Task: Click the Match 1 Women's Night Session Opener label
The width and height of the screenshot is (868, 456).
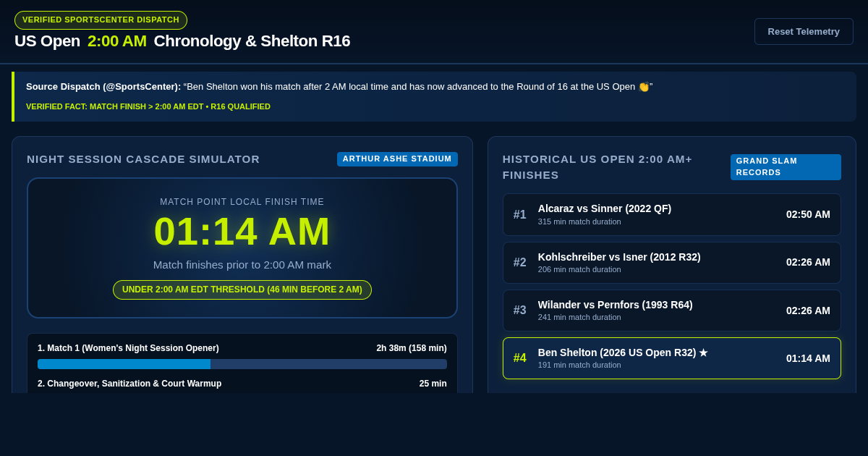Action: [128, 348]
